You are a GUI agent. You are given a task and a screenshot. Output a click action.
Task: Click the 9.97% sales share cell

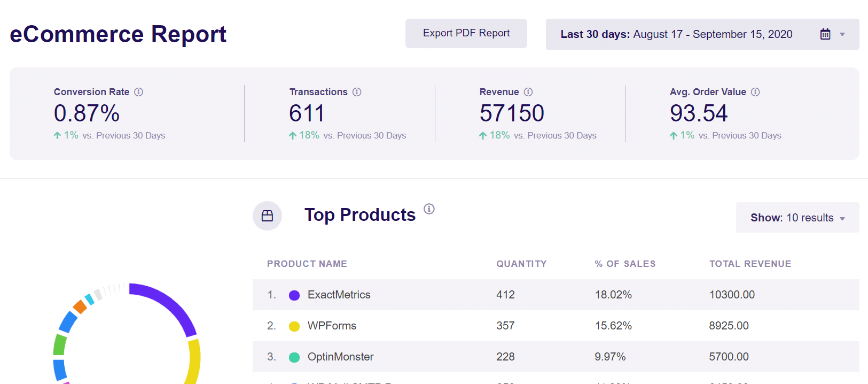coord(610,357)
